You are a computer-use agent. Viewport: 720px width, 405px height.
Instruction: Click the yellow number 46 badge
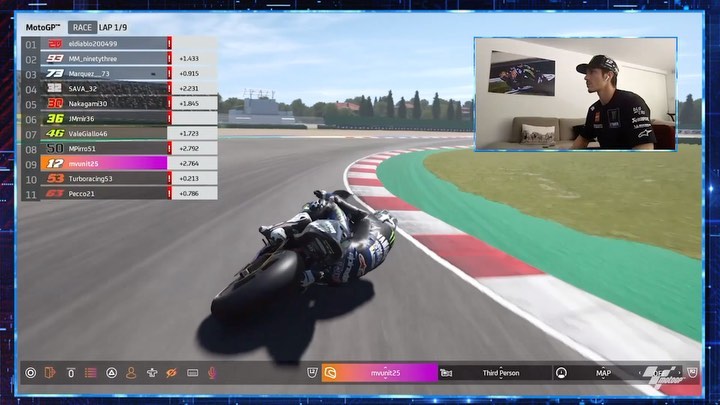tap(55, 134)
